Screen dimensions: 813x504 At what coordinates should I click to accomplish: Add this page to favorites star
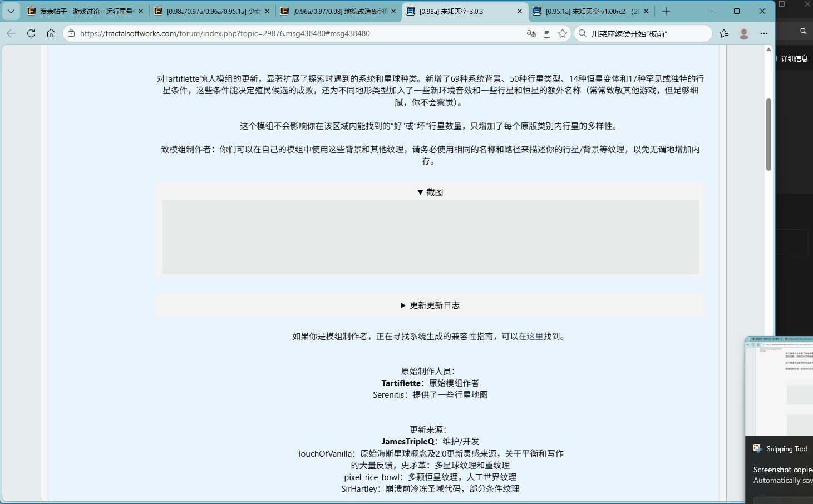pyautogui.click(x=563, y=33)
